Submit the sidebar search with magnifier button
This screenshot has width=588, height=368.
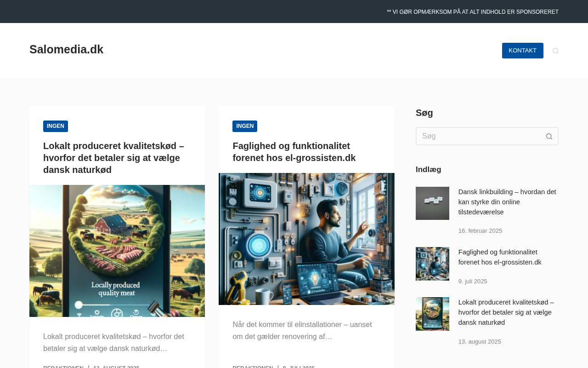(549, 136)
